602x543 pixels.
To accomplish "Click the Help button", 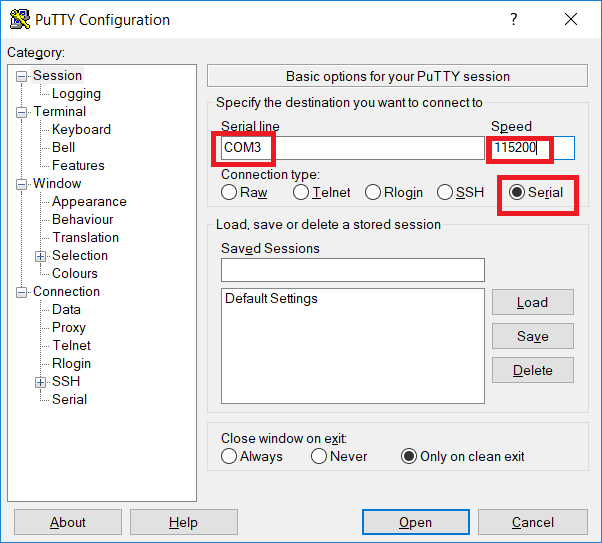I will [x=184, y=522].
